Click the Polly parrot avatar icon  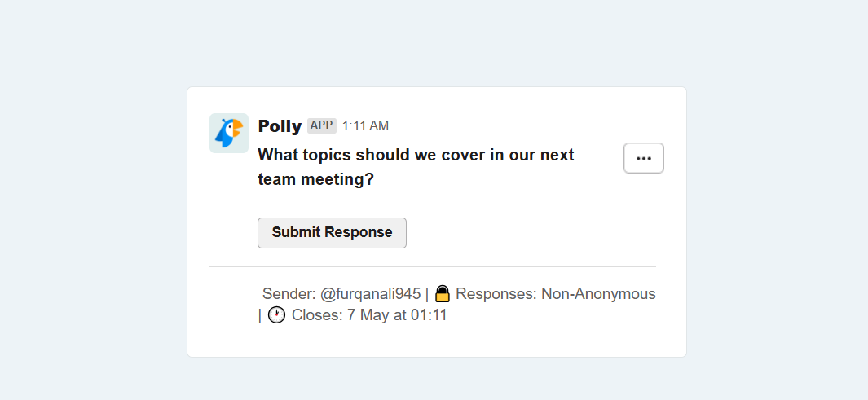[229, 134]
